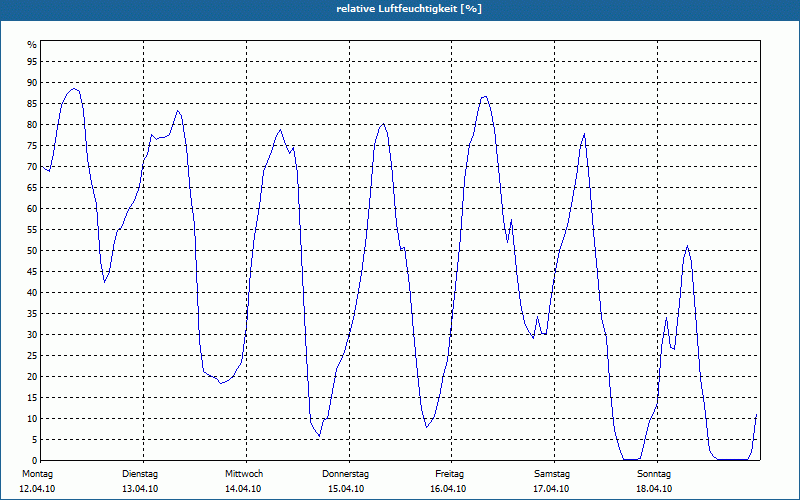800x500 pixels.
Task: Click the '70' y-axis value
Action: click(32, 167)
